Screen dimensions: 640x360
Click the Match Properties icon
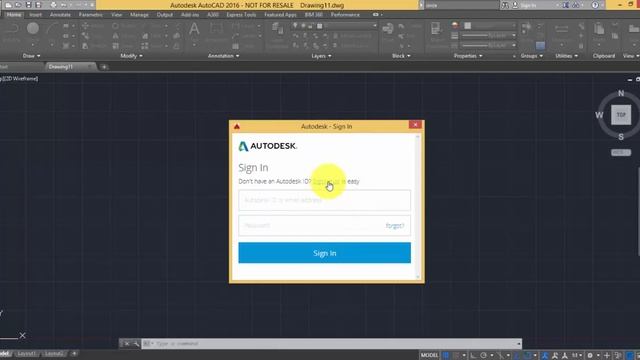pyautogui.click(x=436, y=29)
